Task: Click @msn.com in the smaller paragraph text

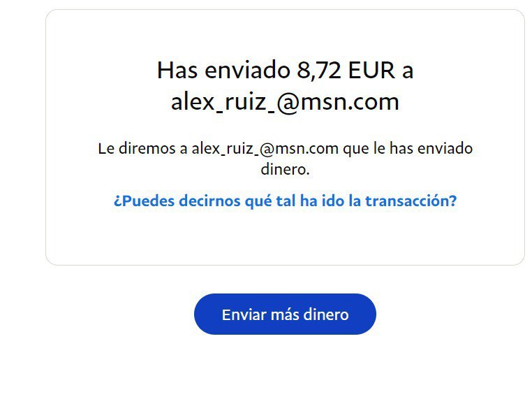Action: (x=300, y=149)
